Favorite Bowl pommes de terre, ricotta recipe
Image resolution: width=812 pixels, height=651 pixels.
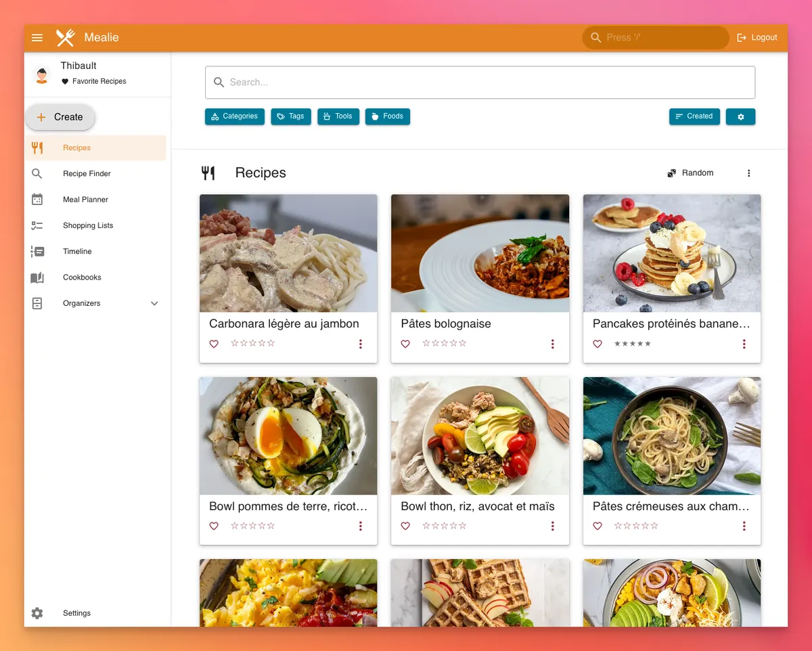pyautogui.click(x=214, y=526)
